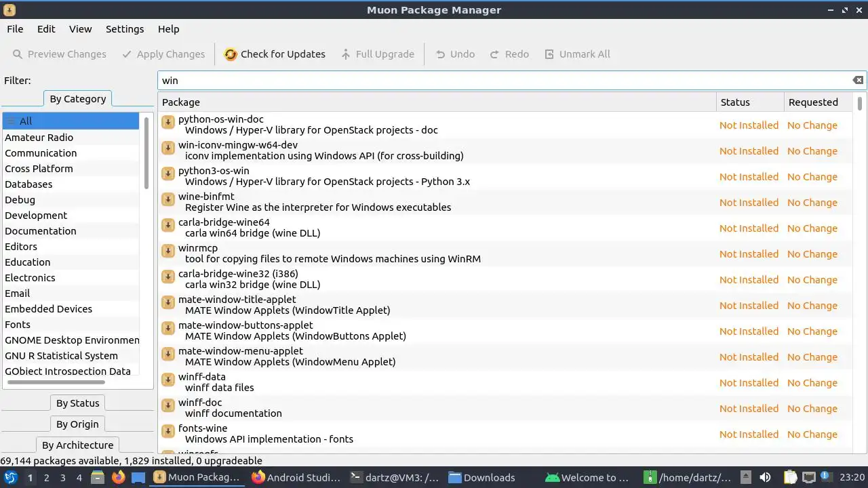
Task: Click the package icon for mate-window-buttons-applet
Action: pos(168,328)
